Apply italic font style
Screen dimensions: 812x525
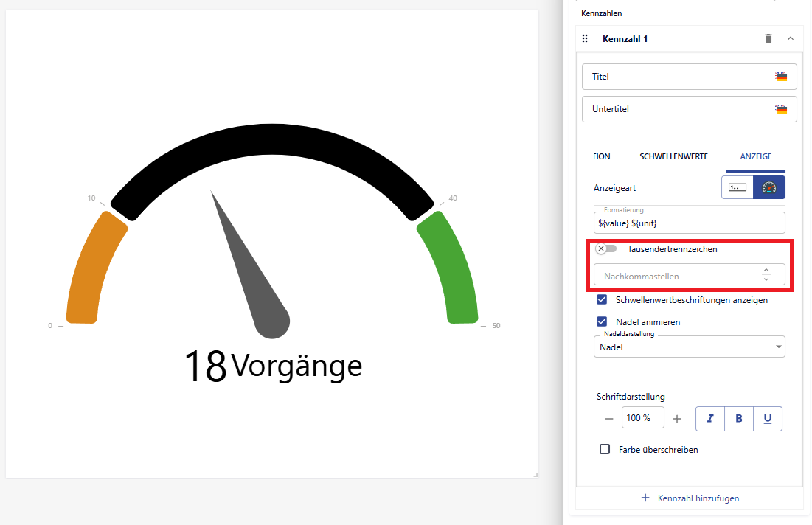pyautogui.click(x=710, y=418)
